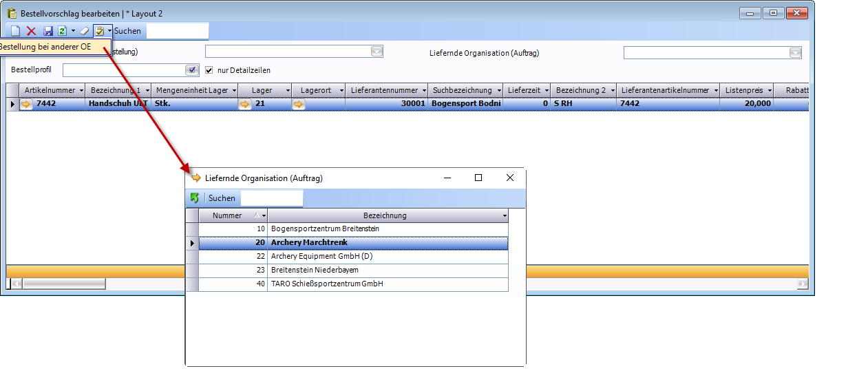Click Suchen field in main toolbar
Viewport: 868px width, 382px height.
pyautogui.click(x=177, y=31)
